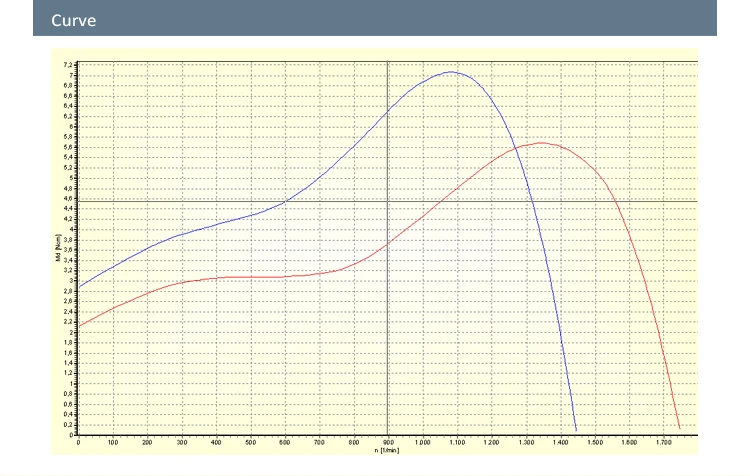Click the y-axis label "6,4"

coord(68,106)
